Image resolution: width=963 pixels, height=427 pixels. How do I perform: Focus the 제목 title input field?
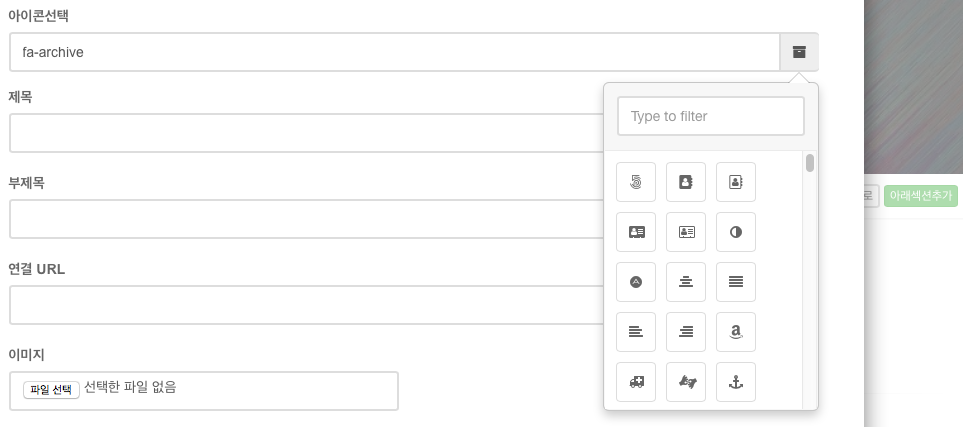[x=306, y=133]
